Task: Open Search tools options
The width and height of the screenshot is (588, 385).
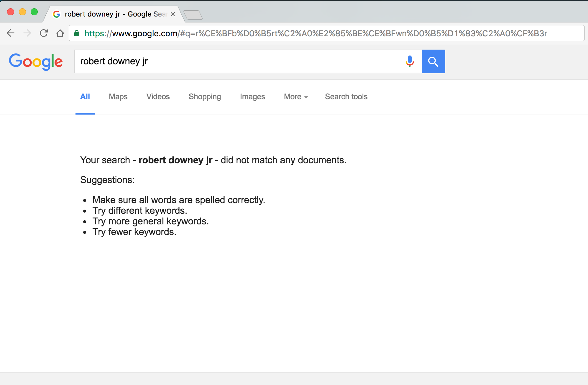Action: (x=346, y=97)
